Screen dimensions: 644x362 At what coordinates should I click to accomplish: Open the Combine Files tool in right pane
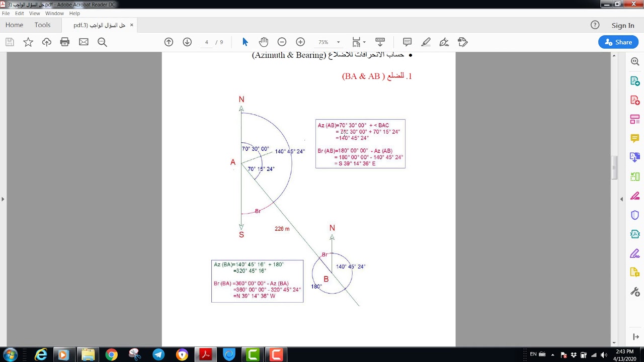tap(634, 157)
